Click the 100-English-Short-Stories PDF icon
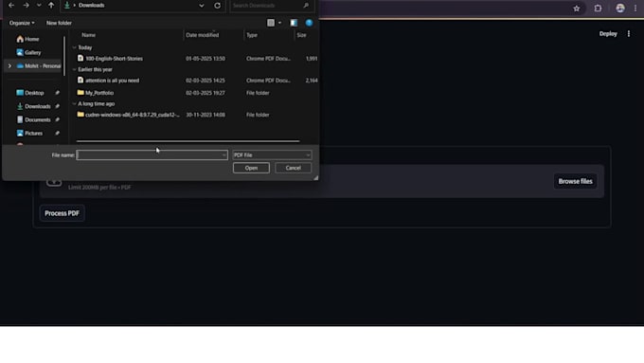The image size is (644, 363). tap(80, 59)
